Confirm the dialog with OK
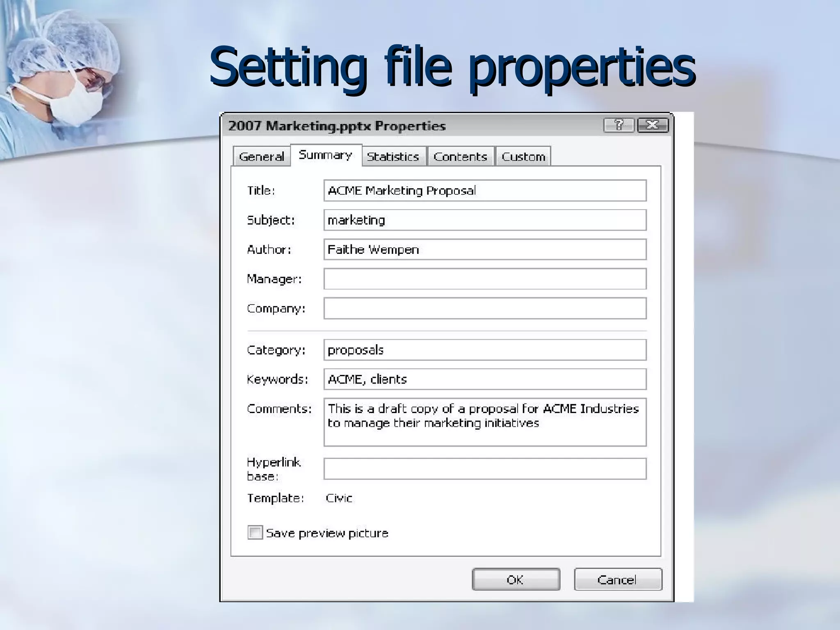840x630 pixels. pos(516,580)
